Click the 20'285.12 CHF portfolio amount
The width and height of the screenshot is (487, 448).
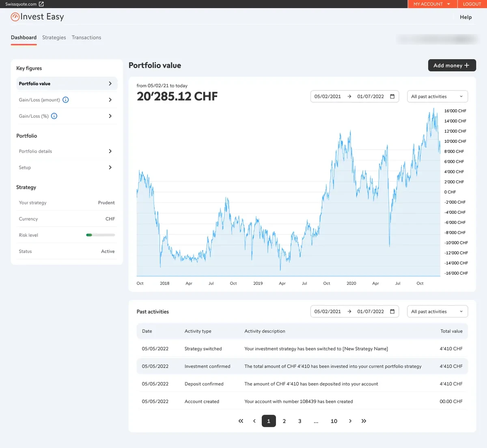(x=177, y=97)
